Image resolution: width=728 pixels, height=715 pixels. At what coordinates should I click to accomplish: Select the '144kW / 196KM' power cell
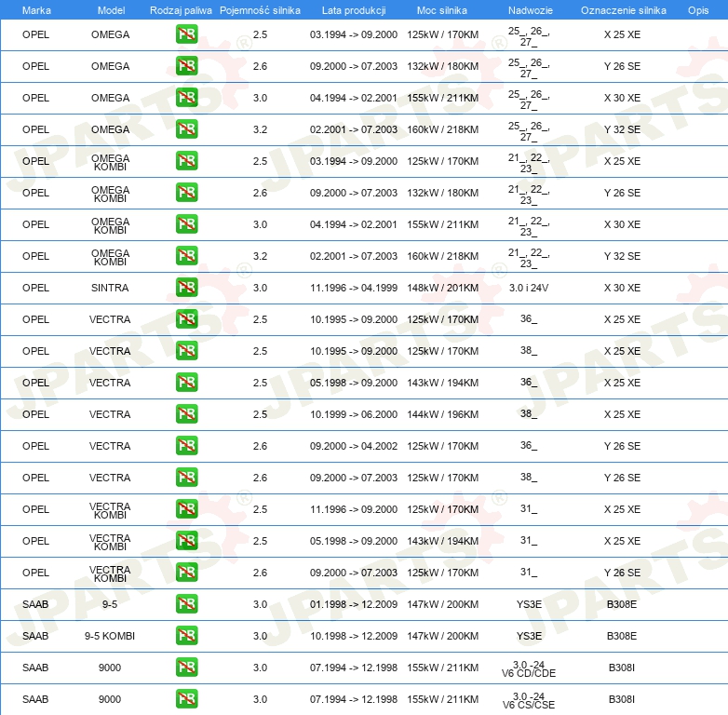pos(442,414)
